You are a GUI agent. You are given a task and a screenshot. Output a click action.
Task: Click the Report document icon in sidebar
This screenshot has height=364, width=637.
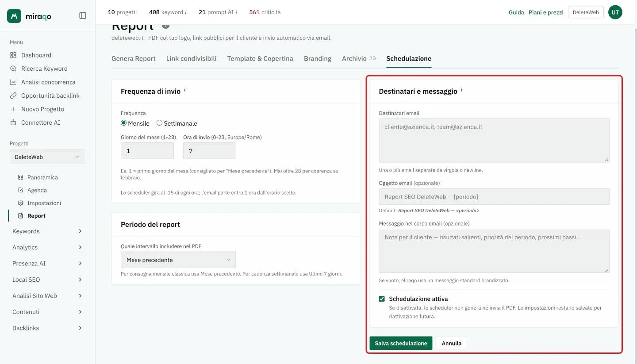[20, 216]
